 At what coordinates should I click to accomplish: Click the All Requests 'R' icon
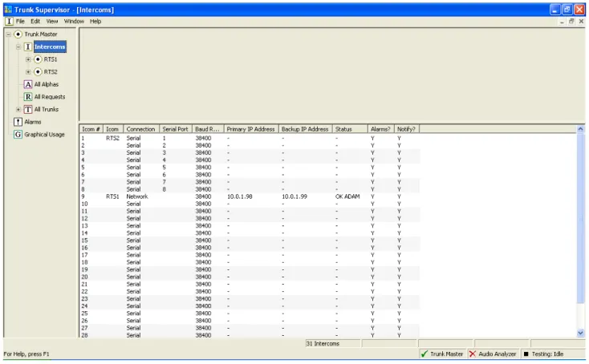(28, 97)
